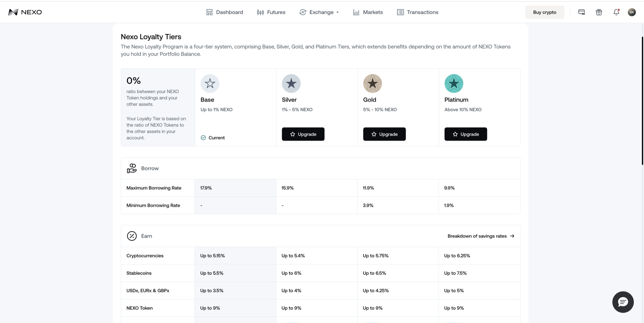Image resolution: width=644 pixels, height=323 pixels.
Task: Select Up to 5.15% cryptocurrencies cell
Action: 213,256
